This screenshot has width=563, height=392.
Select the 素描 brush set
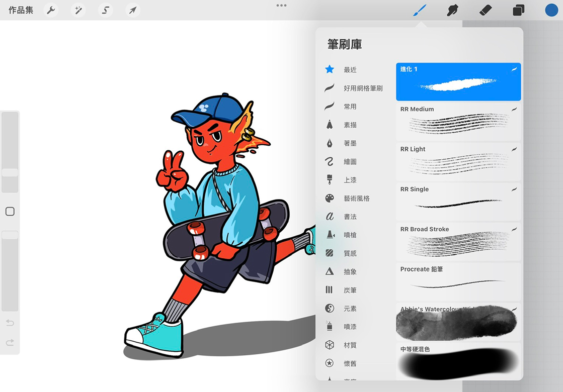tap(350, 125)
